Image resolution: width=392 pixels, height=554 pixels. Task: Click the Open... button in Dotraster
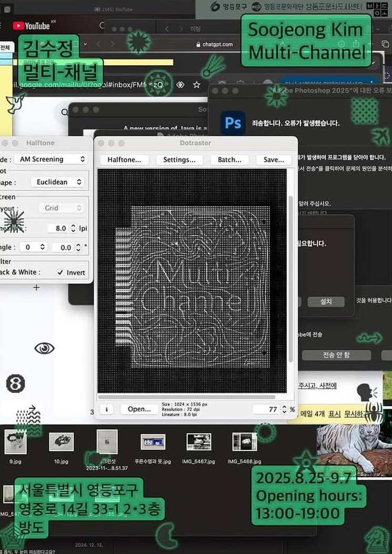click(139, 409)
